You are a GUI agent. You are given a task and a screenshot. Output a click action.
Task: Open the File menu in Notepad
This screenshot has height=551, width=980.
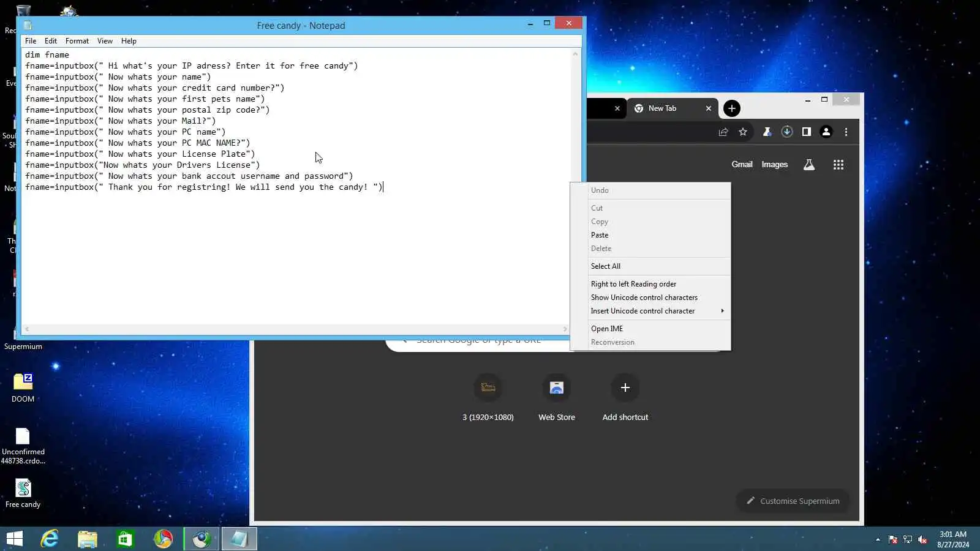click(31, 41)
